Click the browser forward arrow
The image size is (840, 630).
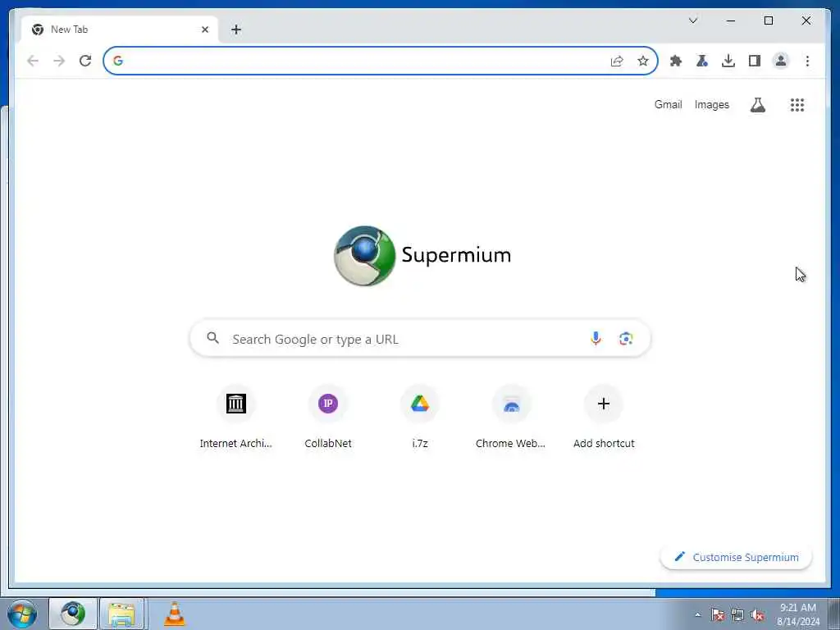click(x=59, y=61)
